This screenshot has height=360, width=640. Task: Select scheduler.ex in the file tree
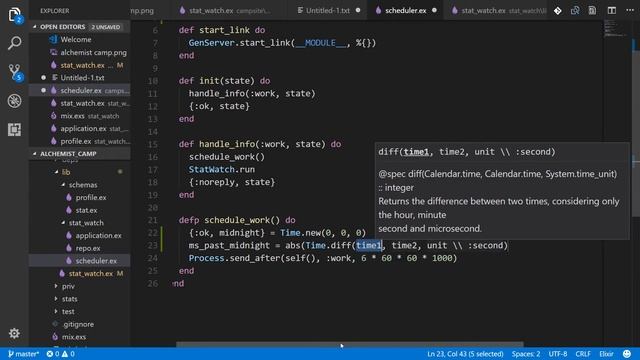pos(80,260)
